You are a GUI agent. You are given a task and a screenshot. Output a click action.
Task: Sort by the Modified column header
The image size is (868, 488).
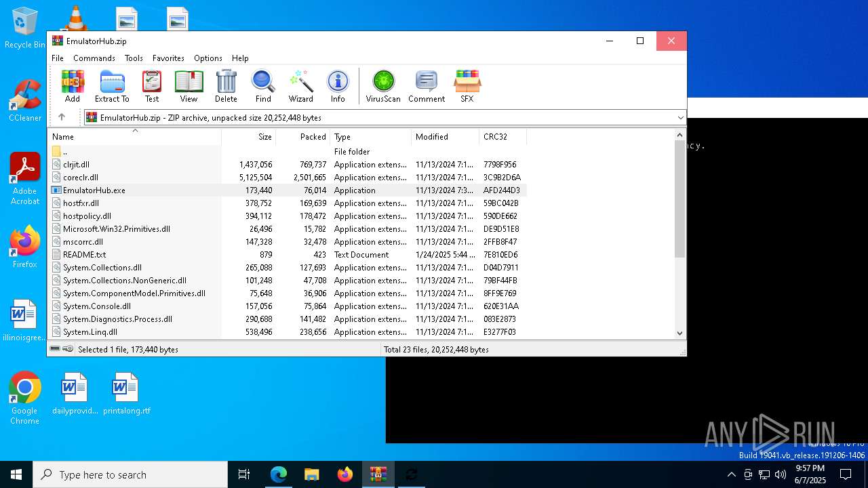[446, 137]
